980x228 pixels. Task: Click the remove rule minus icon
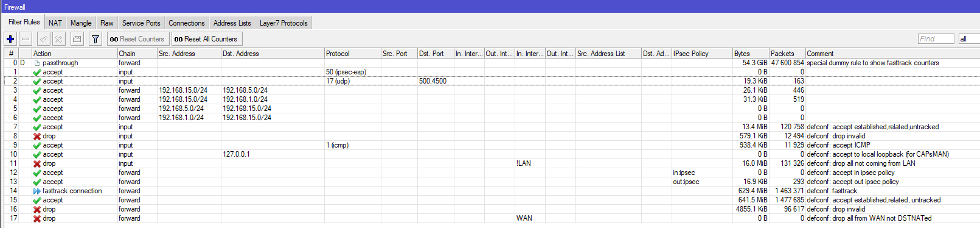tap(26, 39)
